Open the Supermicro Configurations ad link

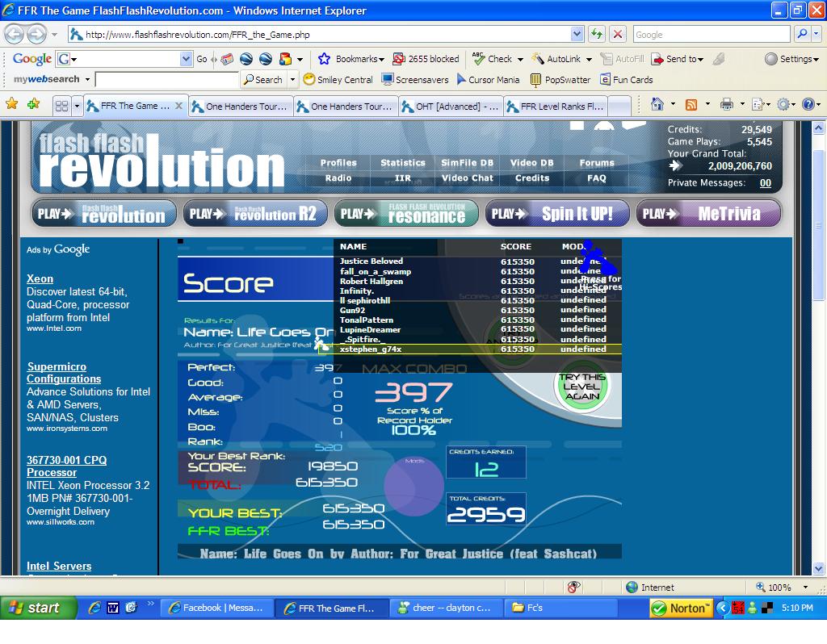click(64, 373)
